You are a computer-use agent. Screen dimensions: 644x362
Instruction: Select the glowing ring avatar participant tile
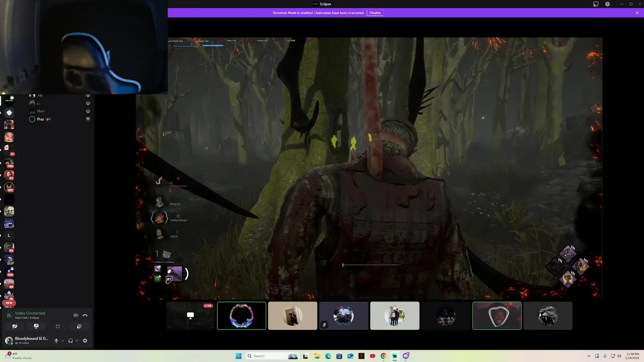[242, 316]
